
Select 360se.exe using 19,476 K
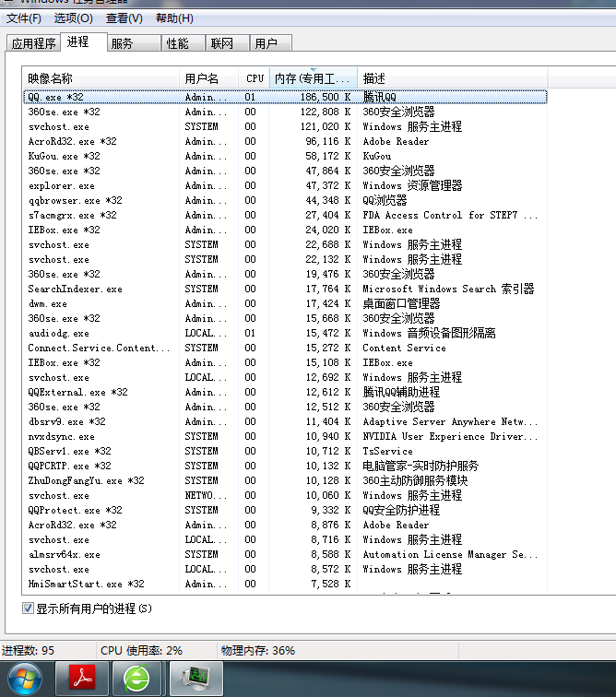tap(285, 274)
